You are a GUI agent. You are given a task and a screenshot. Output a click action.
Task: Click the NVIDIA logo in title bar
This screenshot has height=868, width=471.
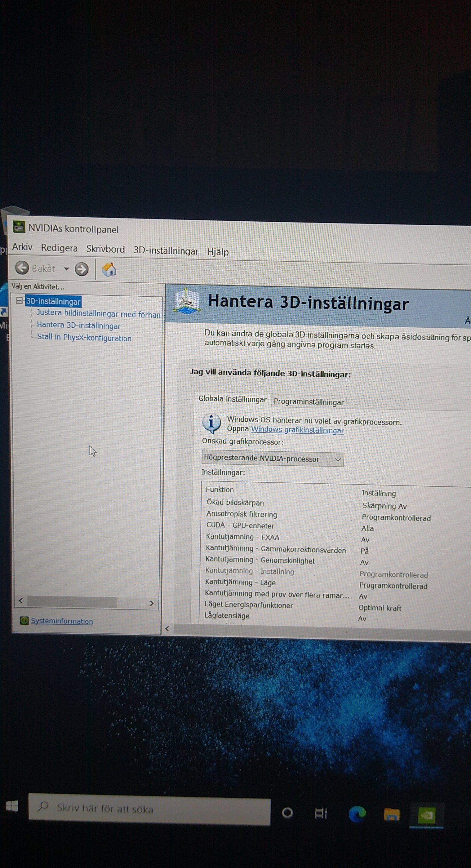click(19, 227)
